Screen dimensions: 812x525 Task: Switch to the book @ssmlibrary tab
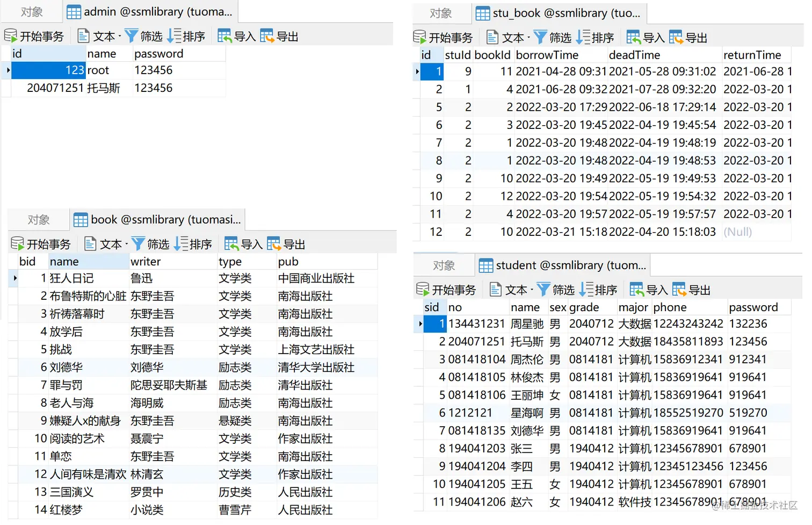pyautogui.click(x=158, y=220)
